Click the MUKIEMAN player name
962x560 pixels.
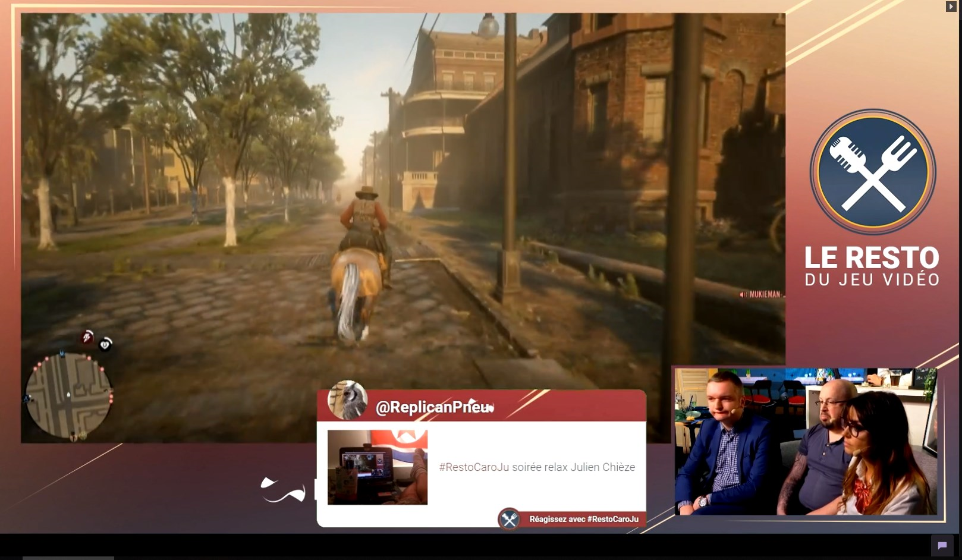(x=765, y=294)
